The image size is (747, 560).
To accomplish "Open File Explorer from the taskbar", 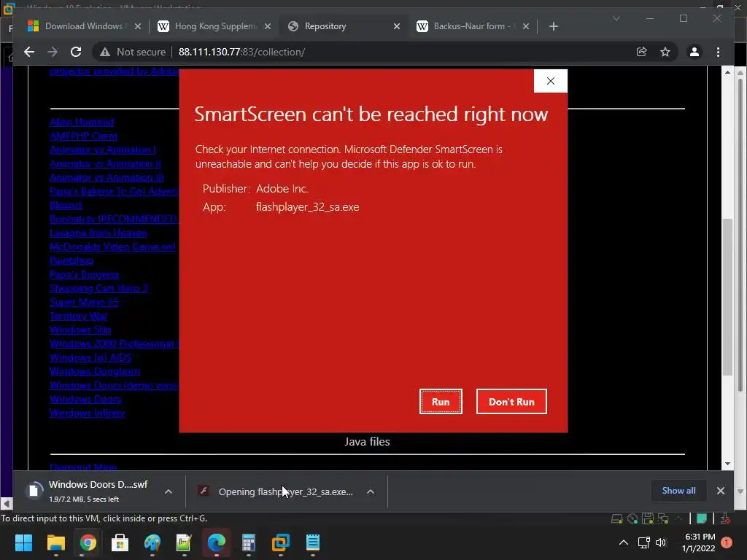I will click(55, 542).
